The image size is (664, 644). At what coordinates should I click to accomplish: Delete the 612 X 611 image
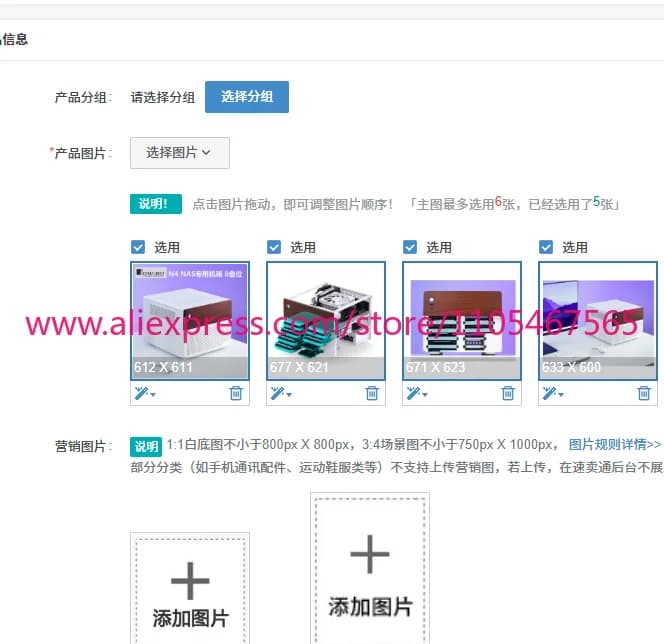[x=236, y=393]
